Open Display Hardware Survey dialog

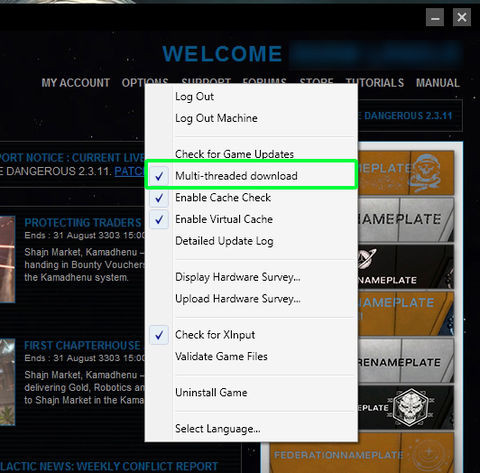[251, 277]
